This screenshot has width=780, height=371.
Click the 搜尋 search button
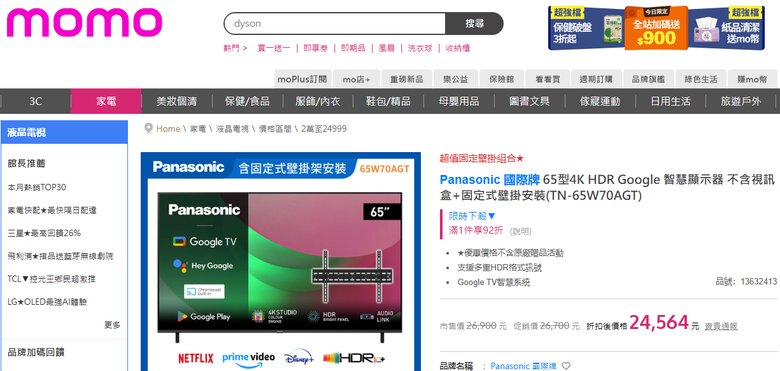474,23
